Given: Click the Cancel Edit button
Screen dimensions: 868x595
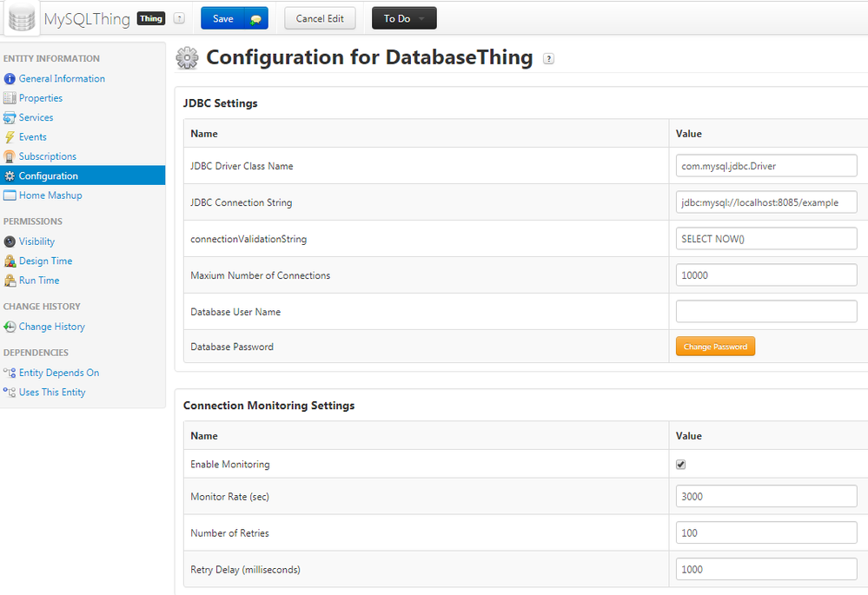Looking at the screenshot, I should coord(320,18).
